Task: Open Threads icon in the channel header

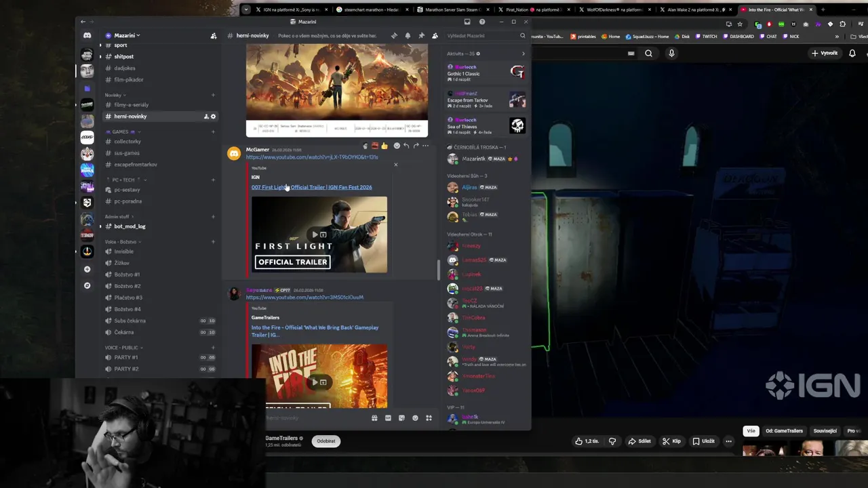Action: coord(394,35)
